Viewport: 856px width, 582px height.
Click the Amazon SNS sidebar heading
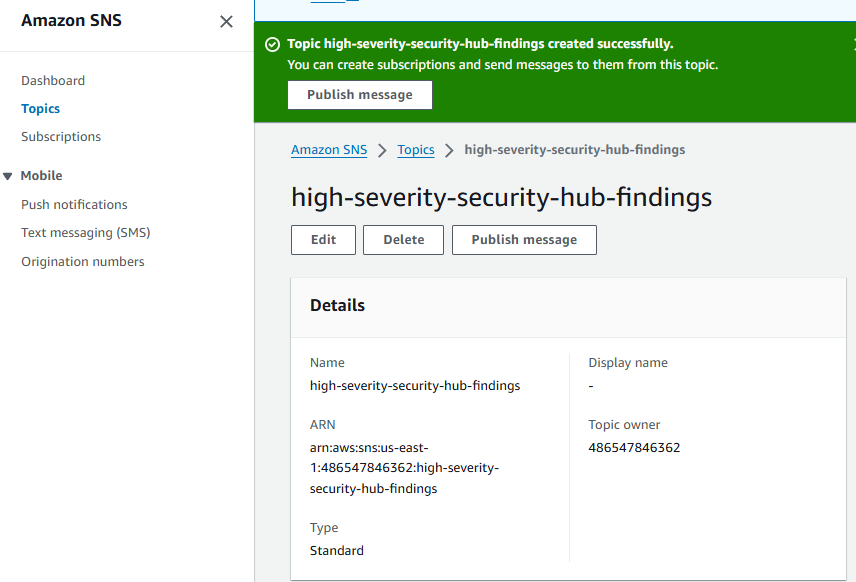pos(72,20)
